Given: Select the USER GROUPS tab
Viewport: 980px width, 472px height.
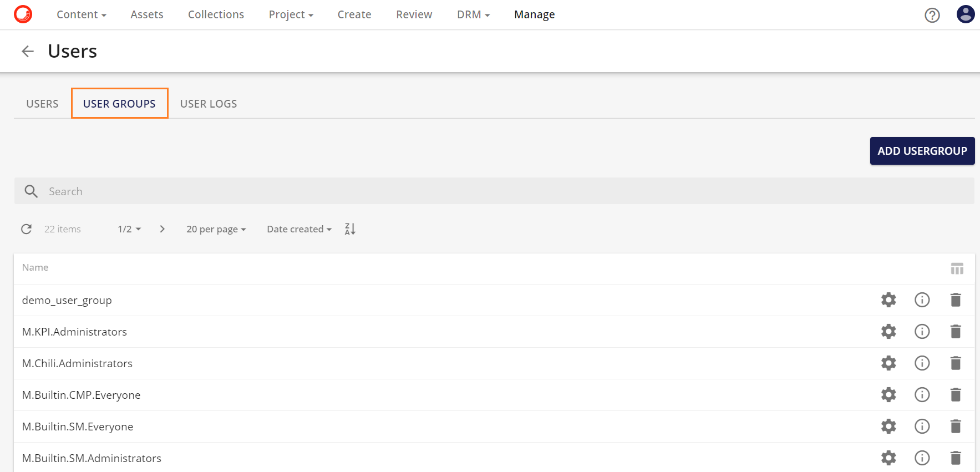Looking at the screenshot, I should 119,103.
